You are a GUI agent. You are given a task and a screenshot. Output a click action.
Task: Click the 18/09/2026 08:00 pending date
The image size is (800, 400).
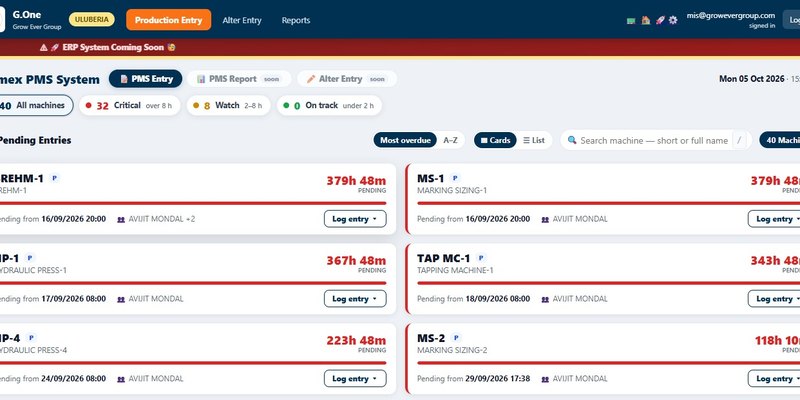[x=497, y=299]
